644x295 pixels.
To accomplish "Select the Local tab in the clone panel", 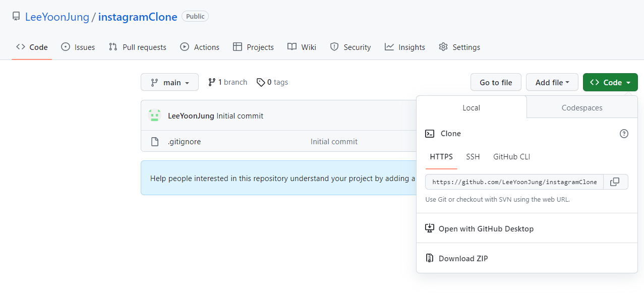I will [x=472, y=107].
